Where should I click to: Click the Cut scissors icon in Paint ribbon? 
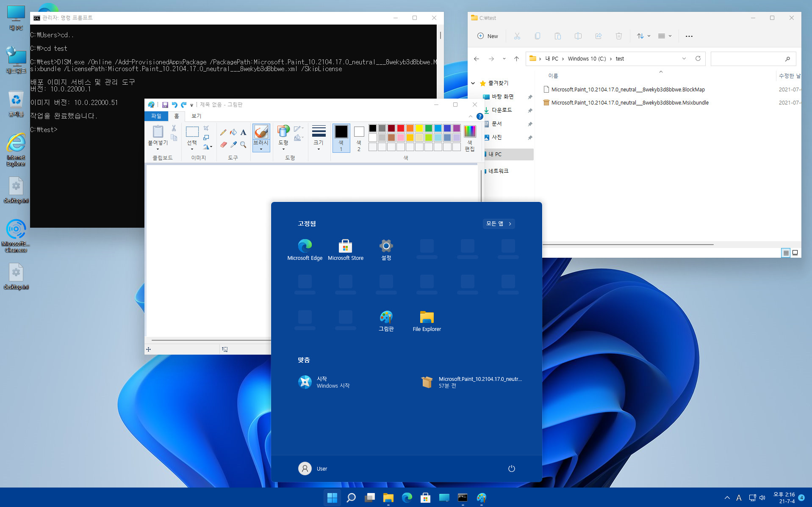174,128
